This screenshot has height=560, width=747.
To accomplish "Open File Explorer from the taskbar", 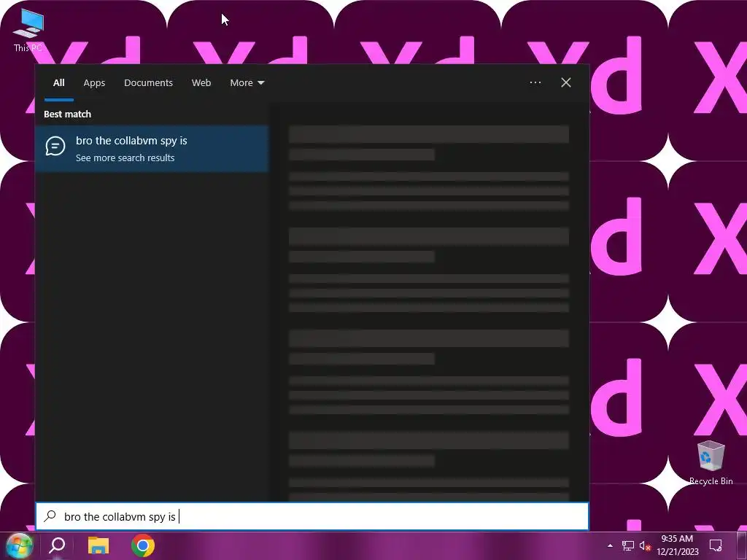I will 98,545.
